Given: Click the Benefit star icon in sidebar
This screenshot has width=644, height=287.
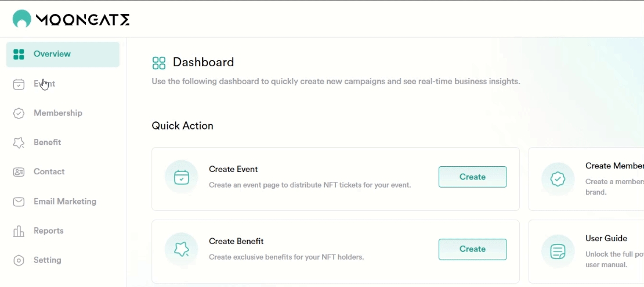Looking at the screenshot, I should pos(19,142).
